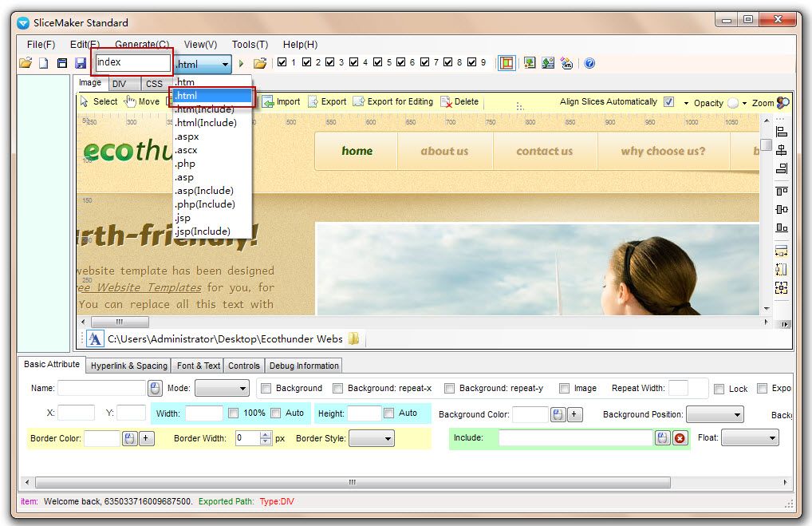This screenshot has height=526, width=812.
Task: Click the Help question mark icon
Action: point(589,63)
